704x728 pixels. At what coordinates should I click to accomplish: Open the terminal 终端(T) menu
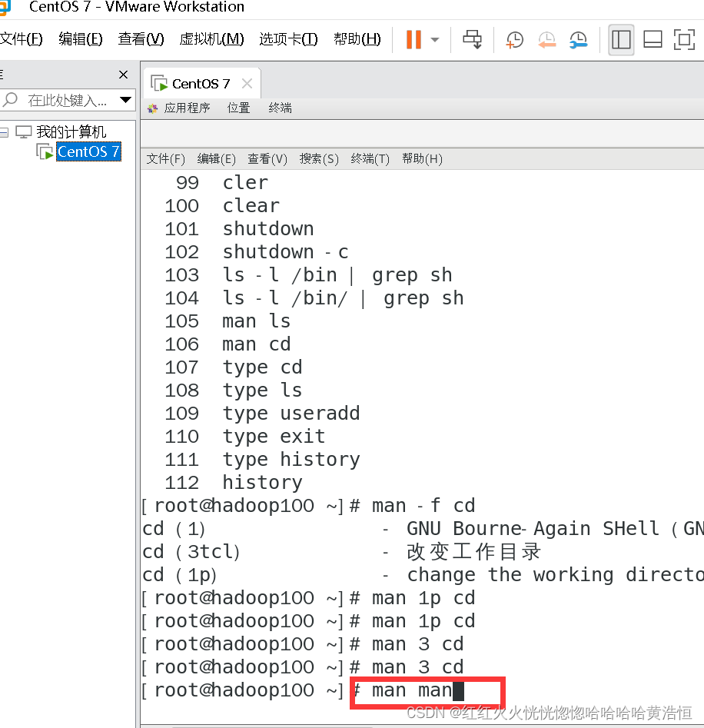(x=370, y=159)
